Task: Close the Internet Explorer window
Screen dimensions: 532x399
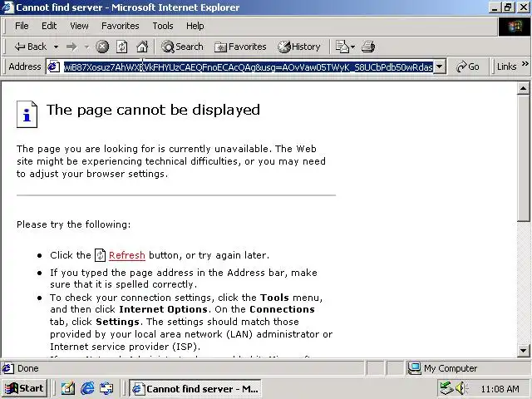Action: coord(524,7)
